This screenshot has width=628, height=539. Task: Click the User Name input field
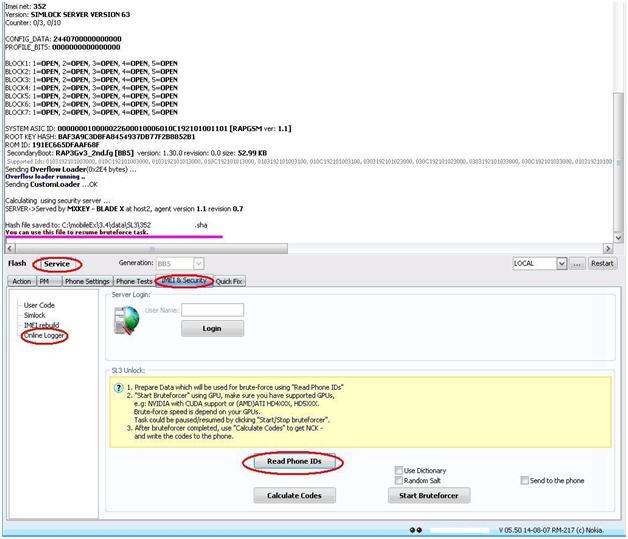212,310
